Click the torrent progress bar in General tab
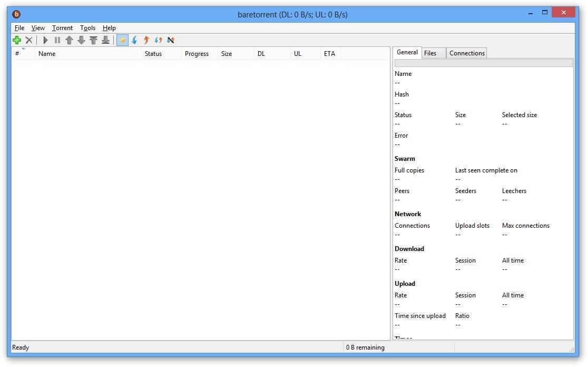 click(x=483, y=63)
